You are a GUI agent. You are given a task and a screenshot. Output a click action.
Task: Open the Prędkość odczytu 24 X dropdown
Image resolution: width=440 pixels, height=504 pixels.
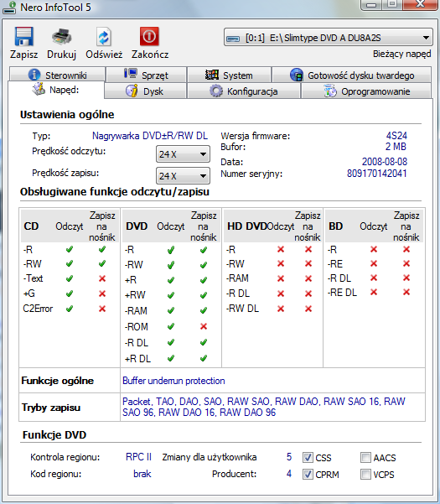point(183,154)
